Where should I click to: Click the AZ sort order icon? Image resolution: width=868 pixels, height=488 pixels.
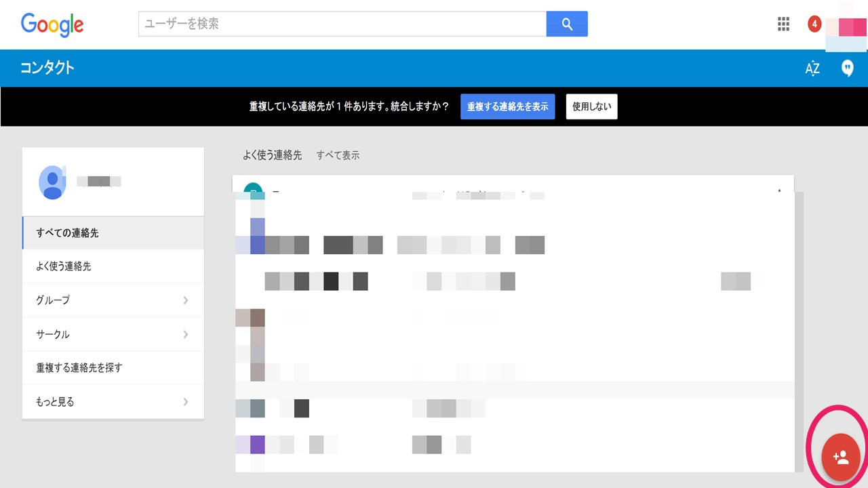point(812,68)
